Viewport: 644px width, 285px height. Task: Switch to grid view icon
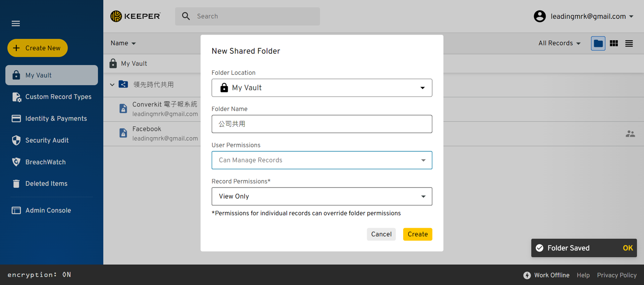point(614,43)
